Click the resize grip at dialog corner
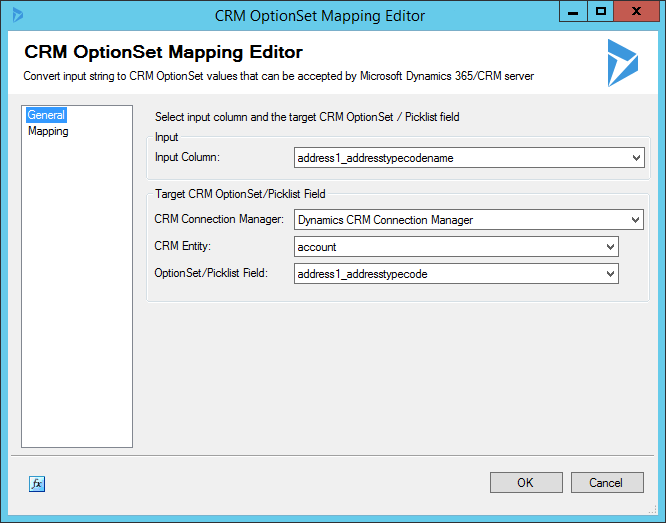This screenshot has height=523, width=666. 653,510
